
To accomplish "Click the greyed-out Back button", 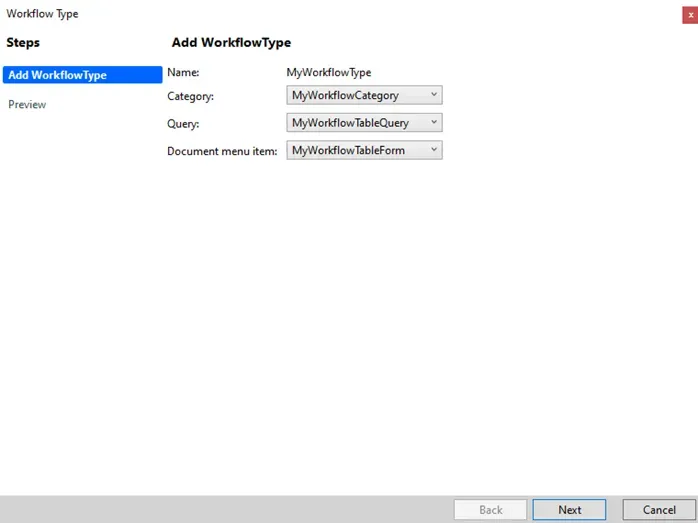I will point(490,509).
